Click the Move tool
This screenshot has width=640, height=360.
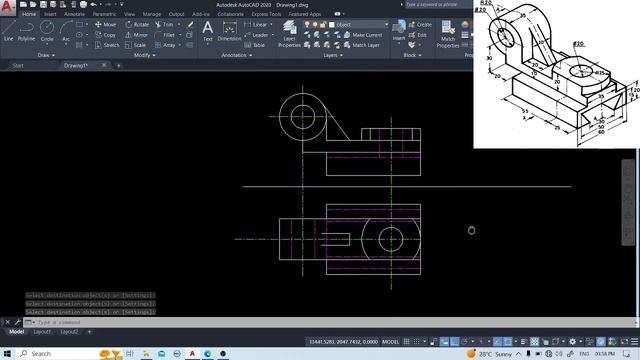105,24
